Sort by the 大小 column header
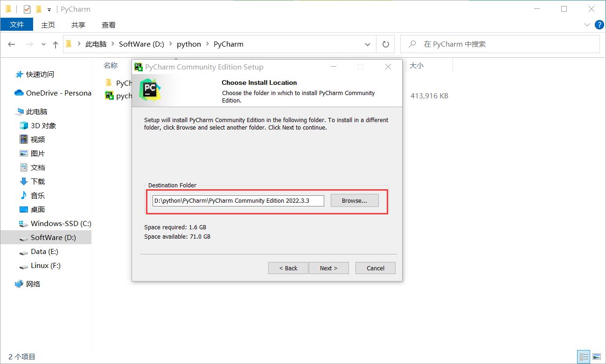 coord(416,66)
